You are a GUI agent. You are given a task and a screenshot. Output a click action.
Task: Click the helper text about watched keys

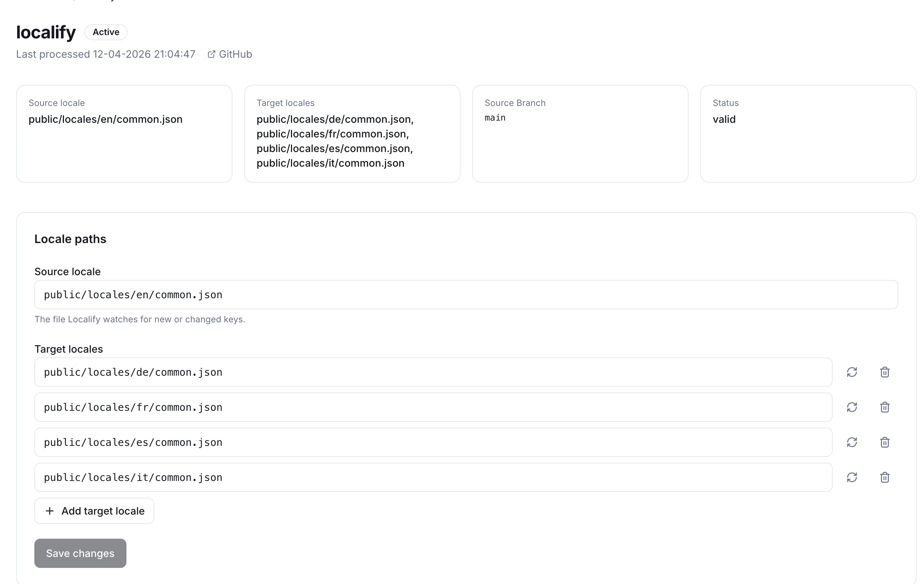pyautogui.click(x=140, y=319)
